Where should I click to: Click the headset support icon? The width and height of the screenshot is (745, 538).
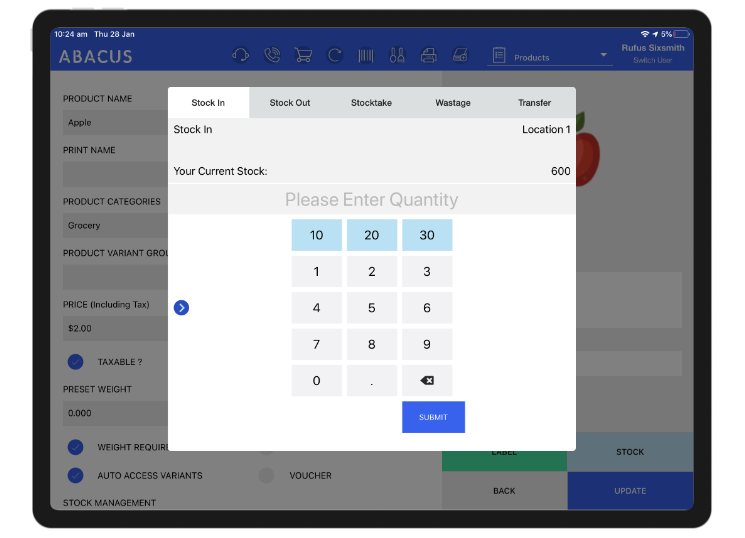[240, 56]
